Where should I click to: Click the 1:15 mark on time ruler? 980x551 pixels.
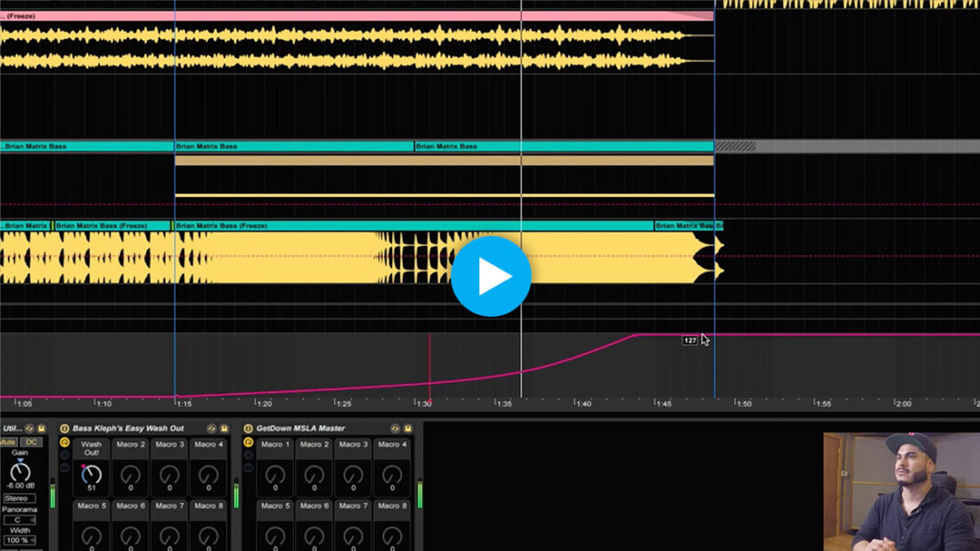click(x=184, y=403)
